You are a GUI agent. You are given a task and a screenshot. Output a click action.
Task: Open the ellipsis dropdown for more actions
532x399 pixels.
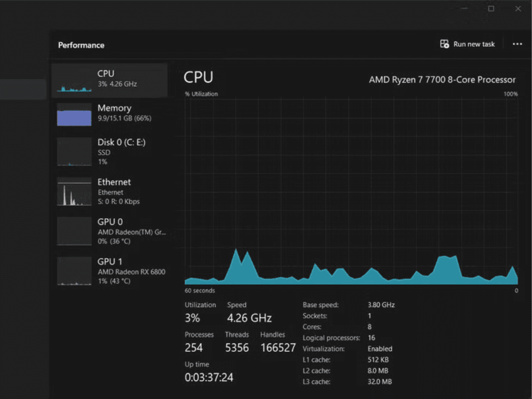517,44
